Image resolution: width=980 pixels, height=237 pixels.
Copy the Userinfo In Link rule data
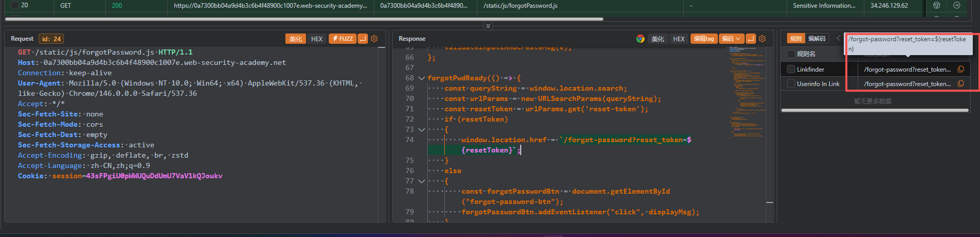961,83
